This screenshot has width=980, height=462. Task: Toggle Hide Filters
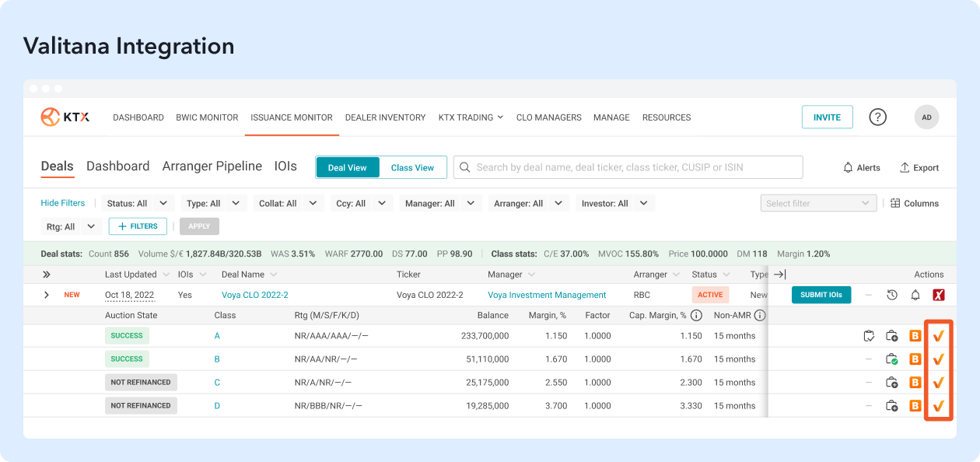(x=63, y=203)
